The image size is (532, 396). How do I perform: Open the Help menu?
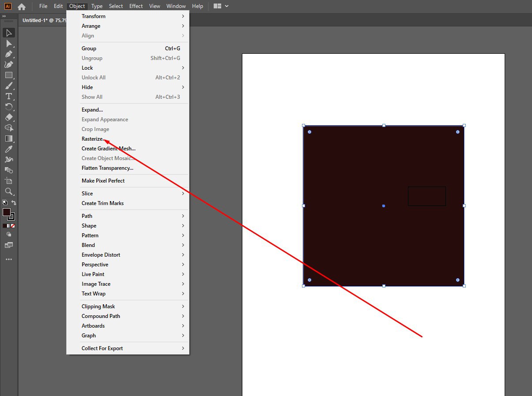coord(198,6)
